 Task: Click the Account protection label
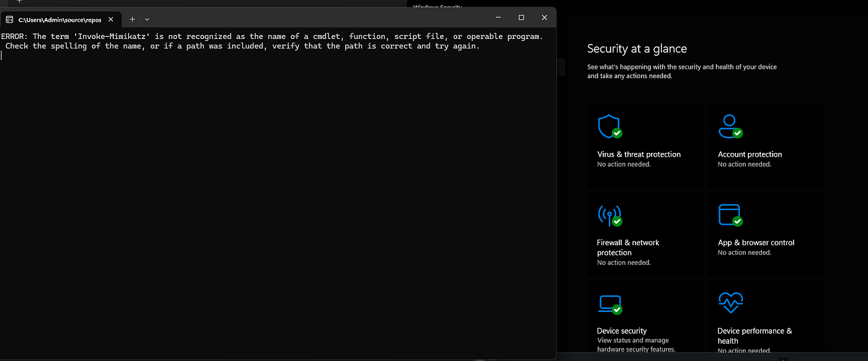coord(750,154)
